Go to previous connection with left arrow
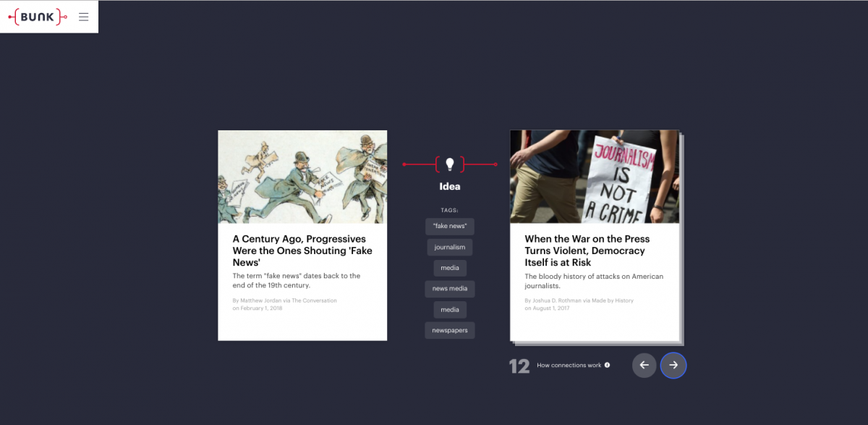Screen dimensions: 868x425 [x=644, y=365]
